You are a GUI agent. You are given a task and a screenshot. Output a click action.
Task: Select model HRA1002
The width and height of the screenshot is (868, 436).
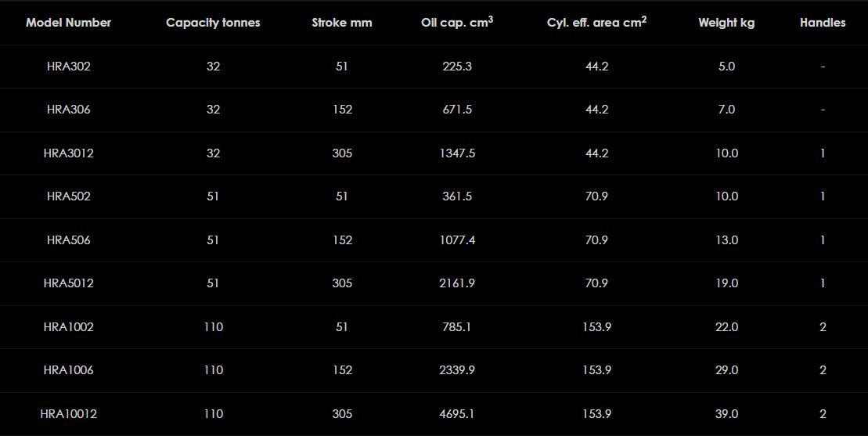69,327
